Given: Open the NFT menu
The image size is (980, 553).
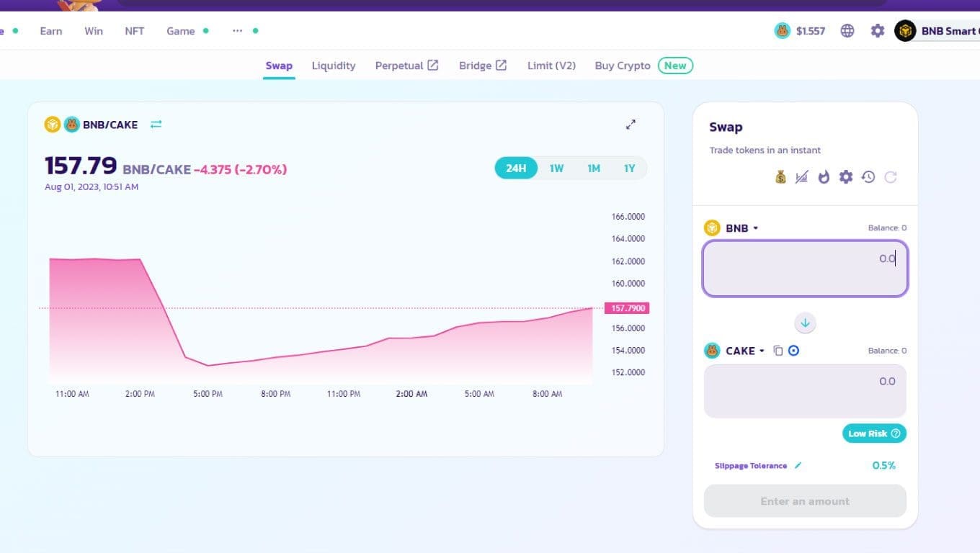Looking at the screenshot, I should [135, 31].
